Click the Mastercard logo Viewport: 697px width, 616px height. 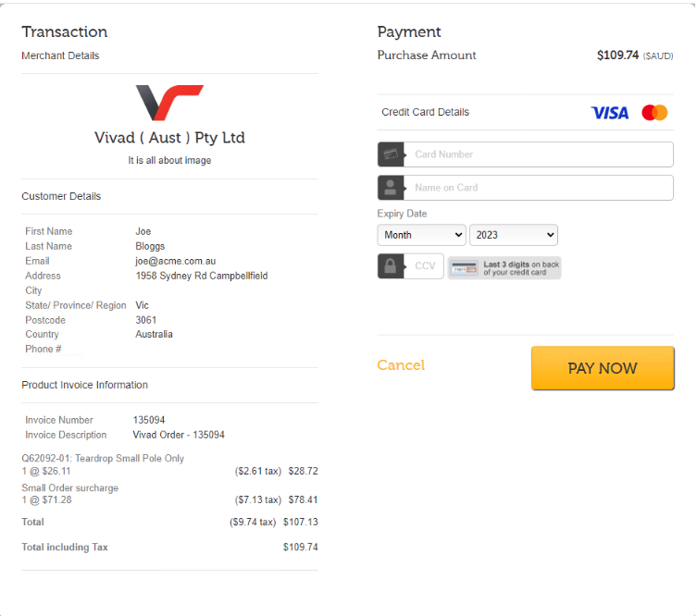coord(654,113)
